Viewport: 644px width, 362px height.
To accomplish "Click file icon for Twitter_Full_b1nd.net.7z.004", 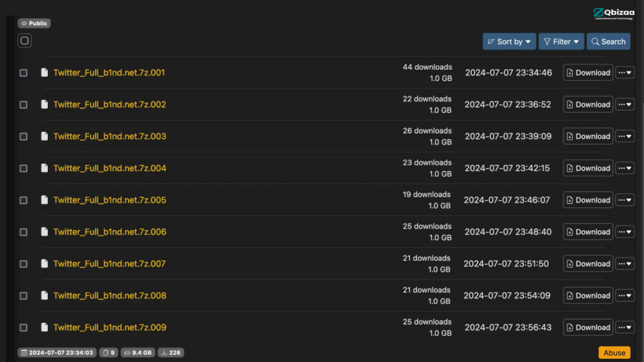I will tap(45, 168).
